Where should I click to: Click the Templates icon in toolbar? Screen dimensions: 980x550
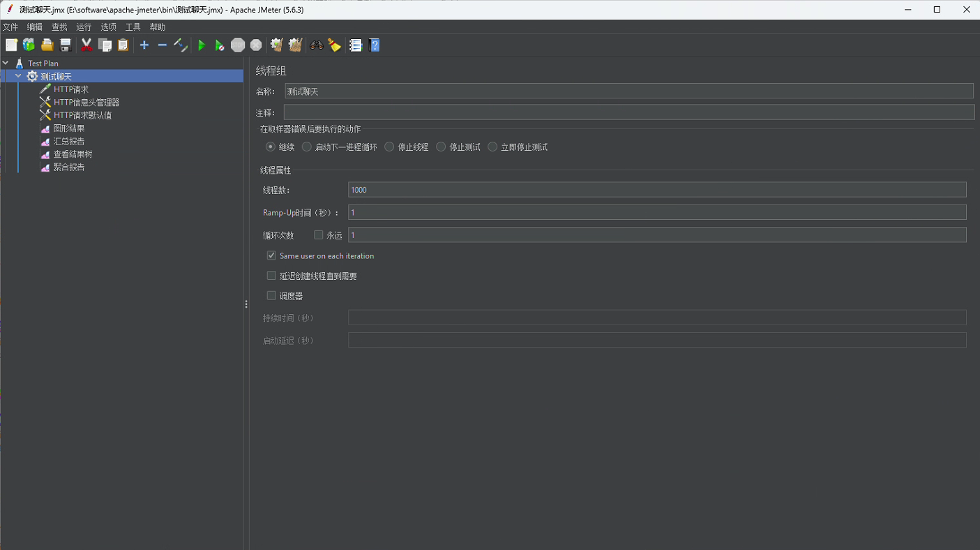point(29,45)
